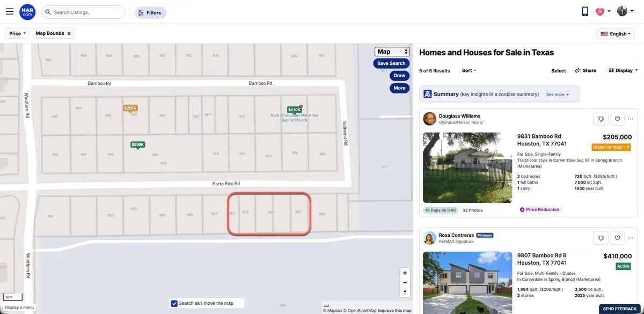Open the ellipsis menu on Douglass Williams listing
644x314 pixels.
tap(631, 118)
